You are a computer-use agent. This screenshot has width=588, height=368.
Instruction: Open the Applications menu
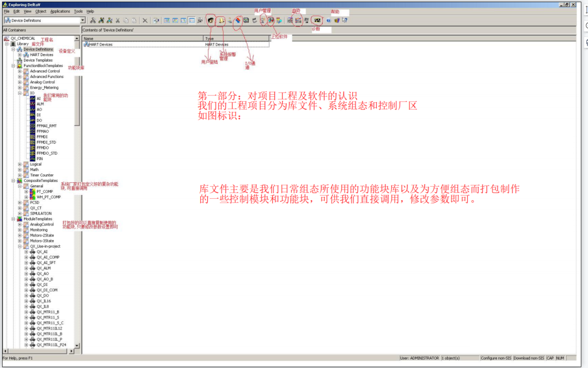(60, 11)
